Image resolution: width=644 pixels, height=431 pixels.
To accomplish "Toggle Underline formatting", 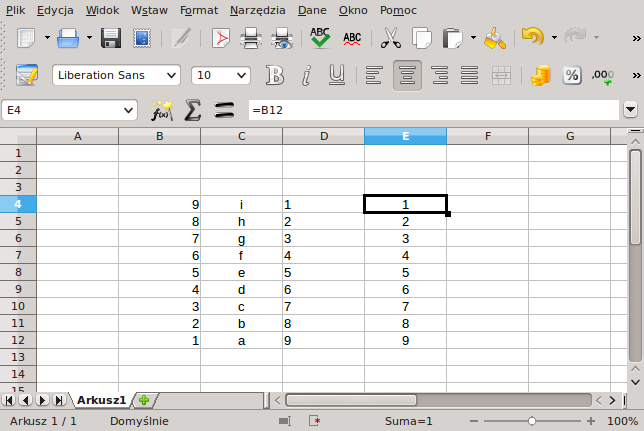I will [337, 75].
